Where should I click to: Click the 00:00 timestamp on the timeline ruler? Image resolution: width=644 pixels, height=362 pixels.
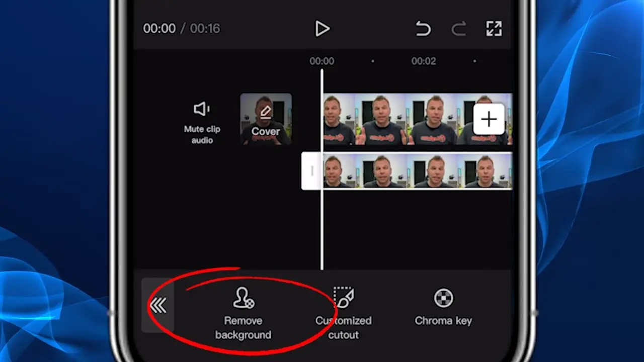pos(321,61)
